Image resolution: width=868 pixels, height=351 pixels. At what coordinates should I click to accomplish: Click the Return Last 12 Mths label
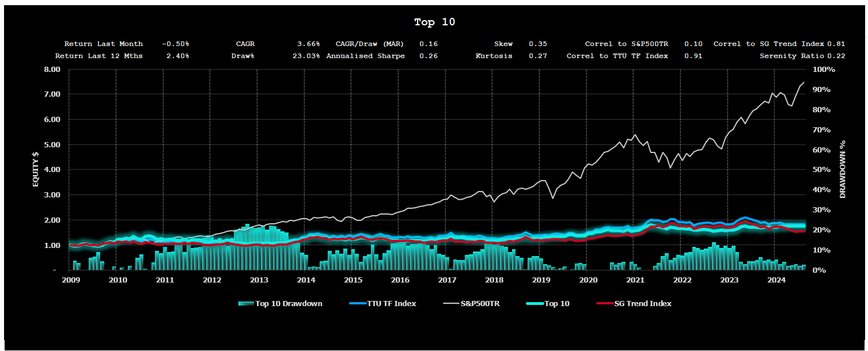coord(98,56)
